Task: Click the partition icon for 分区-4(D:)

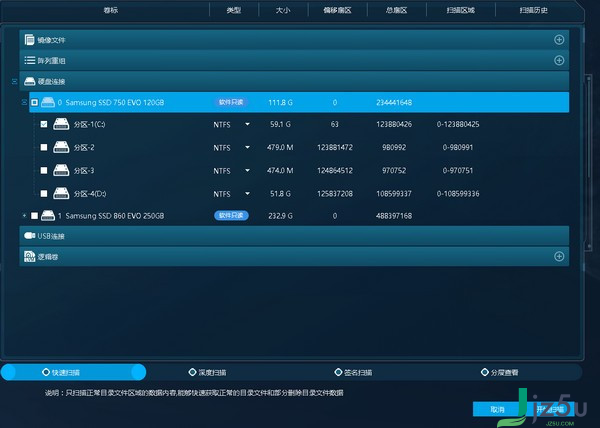Action: [61, 194]
